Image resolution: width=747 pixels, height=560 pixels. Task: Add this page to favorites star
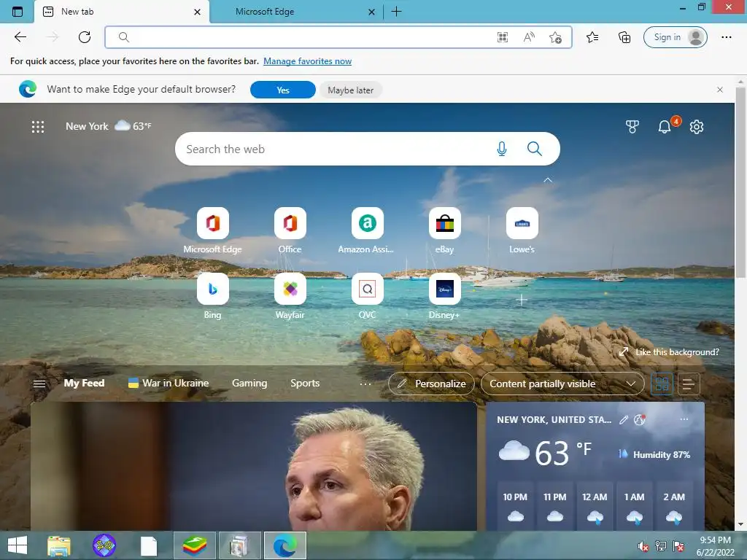[555, 37]
